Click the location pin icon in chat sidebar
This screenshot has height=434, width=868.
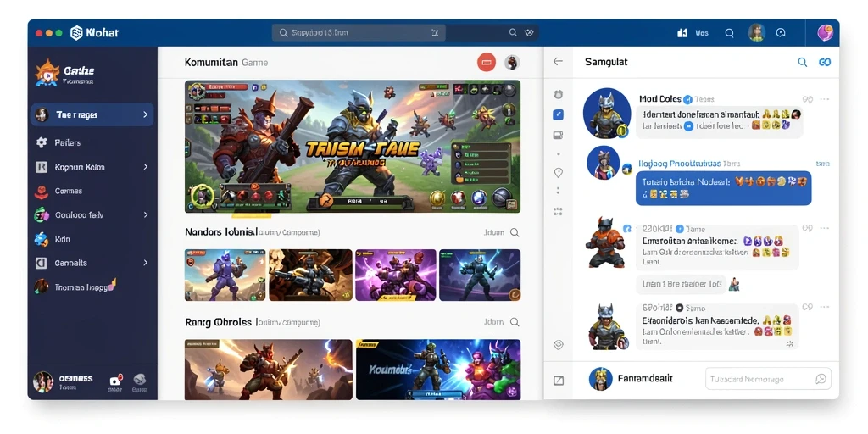558,173
